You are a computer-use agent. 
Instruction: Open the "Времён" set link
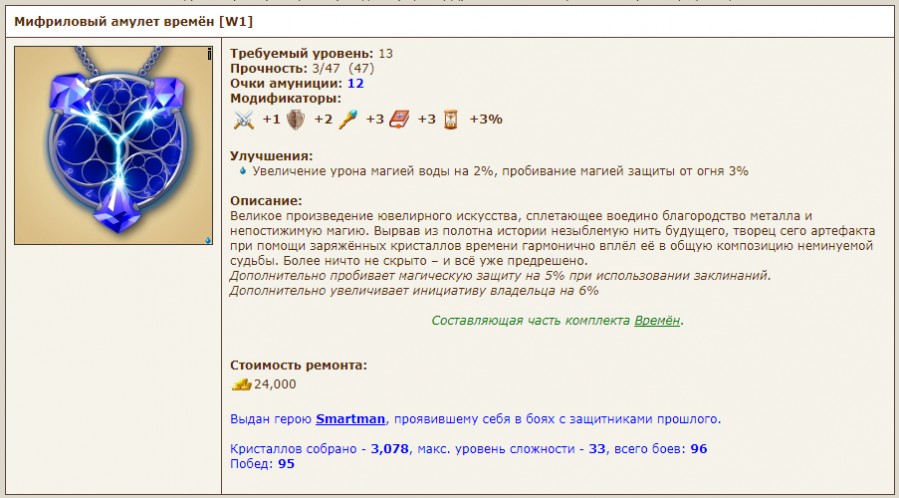coord(657,321)
